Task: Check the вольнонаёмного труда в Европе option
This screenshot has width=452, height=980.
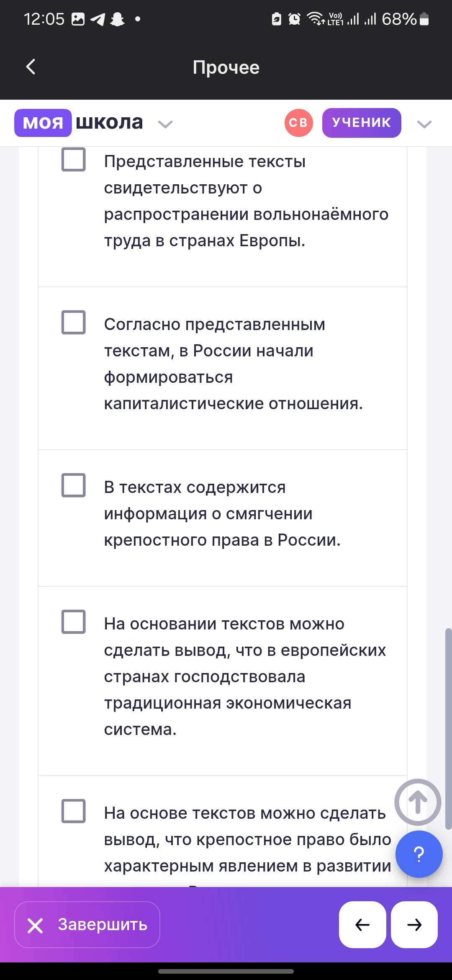Action: (x=74, y=160)
